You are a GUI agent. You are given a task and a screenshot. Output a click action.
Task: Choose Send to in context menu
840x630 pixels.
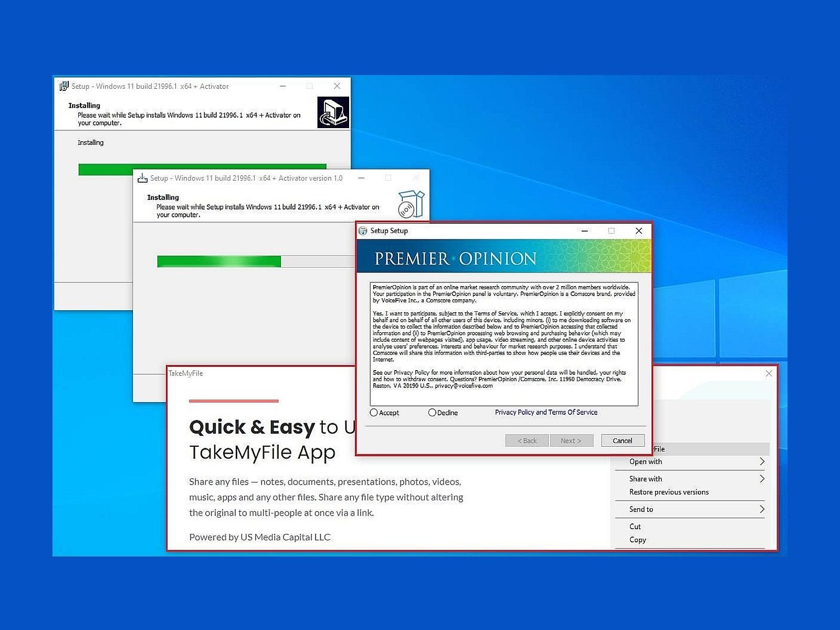pyautogui.click(x=690, y=509)
